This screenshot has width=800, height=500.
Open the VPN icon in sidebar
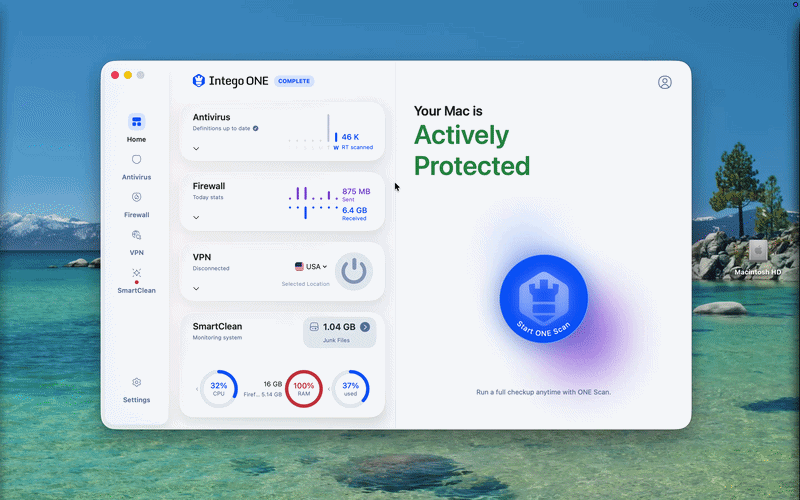[136, 235]
